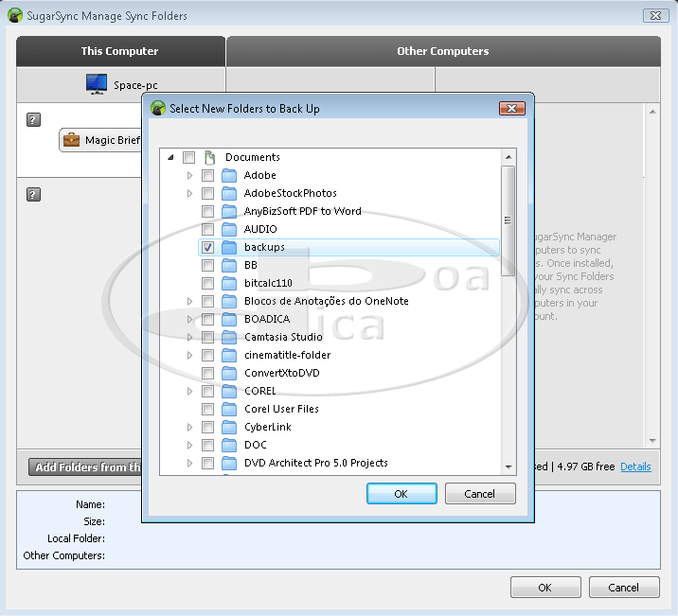Open the Details storage link

pyautogui.click(x=635, y=466)
